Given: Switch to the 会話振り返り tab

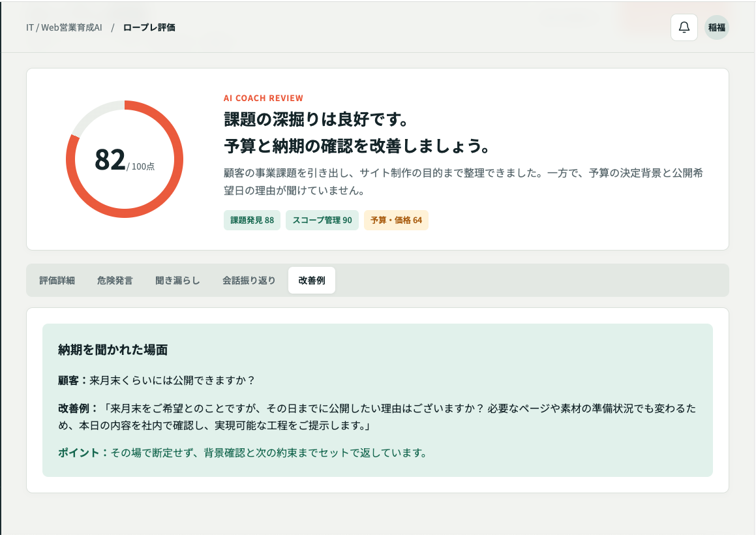Looking at the screenshot, I should point(249,281).
